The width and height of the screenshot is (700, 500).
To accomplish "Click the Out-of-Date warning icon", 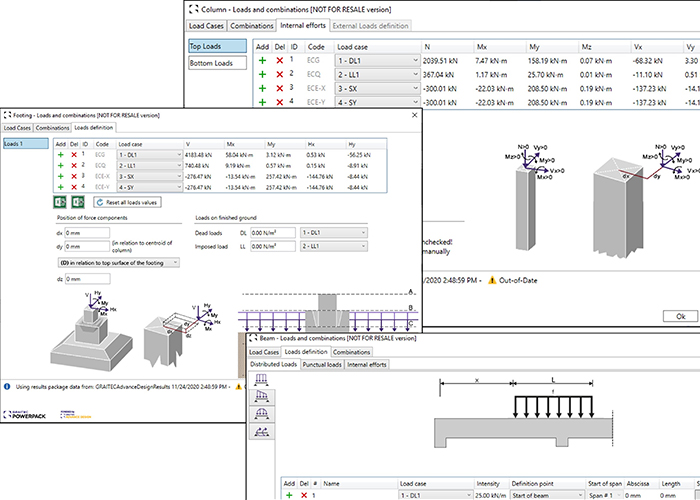I will click(492, 280).
